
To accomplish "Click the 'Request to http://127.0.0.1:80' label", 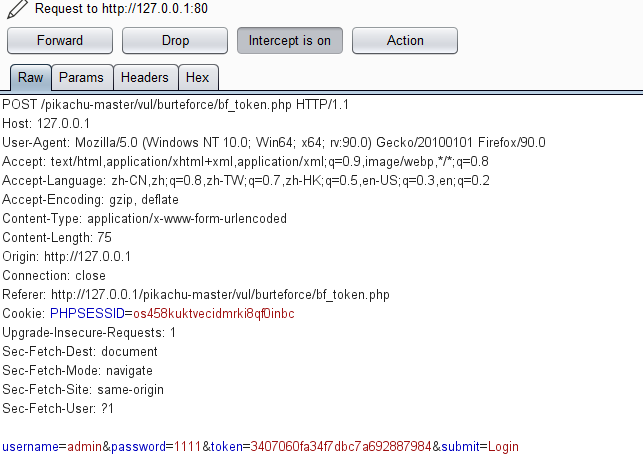I will (121, 9).
